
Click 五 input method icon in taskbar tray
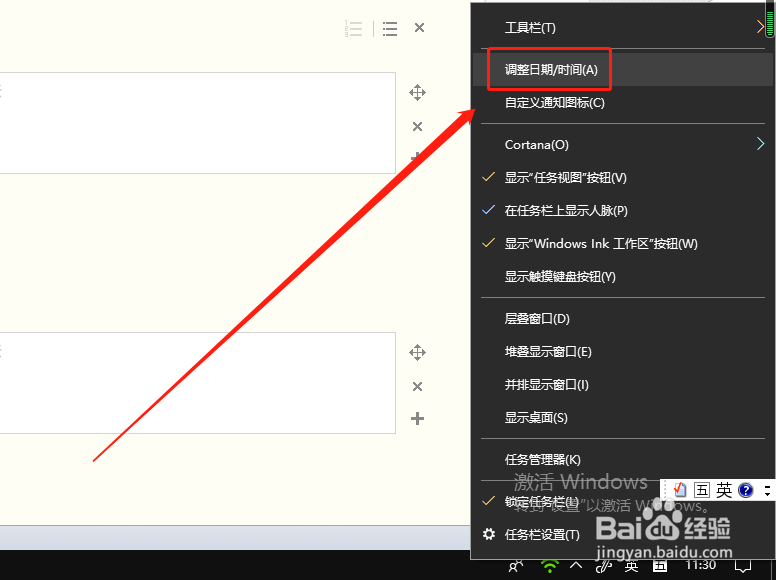click(660, 567)
